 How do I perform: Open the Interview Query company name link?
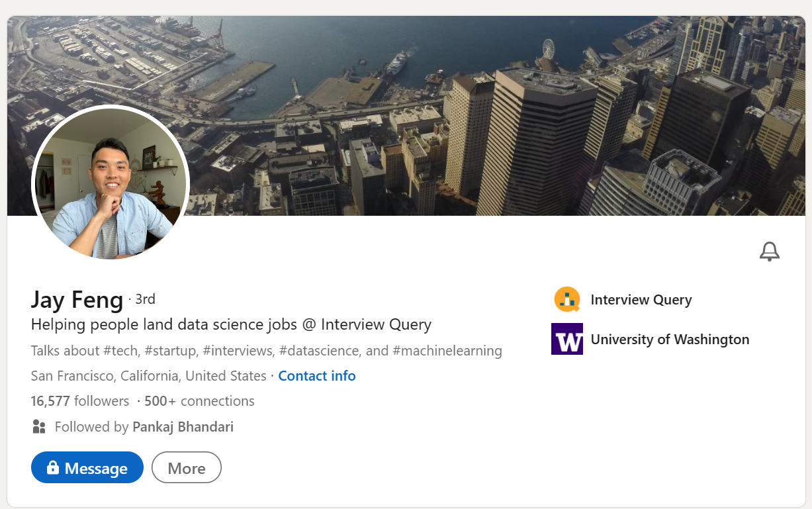coord(641,300)
